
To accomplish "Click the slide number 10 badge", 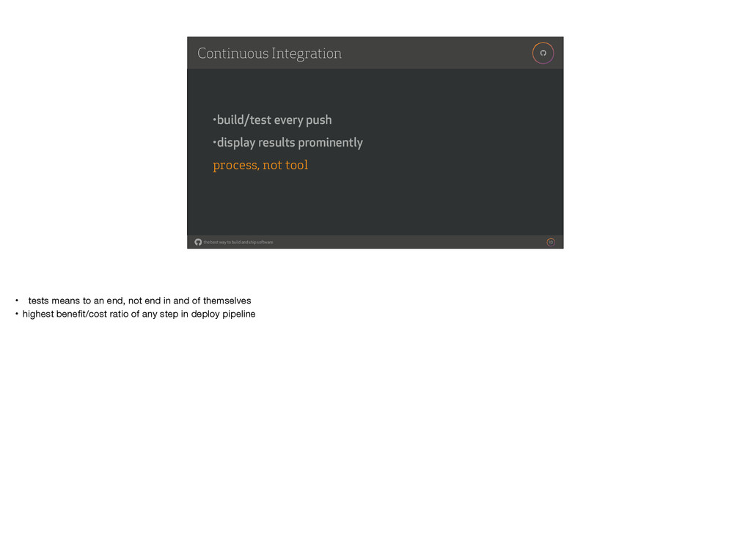I will (x=551, y=242).
